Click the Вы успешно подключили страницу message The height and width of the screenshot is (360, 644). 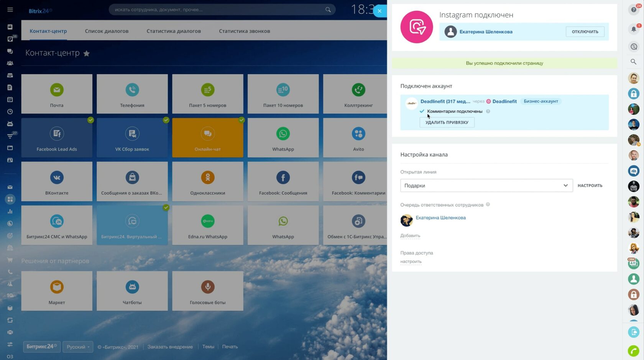[504, 63]
